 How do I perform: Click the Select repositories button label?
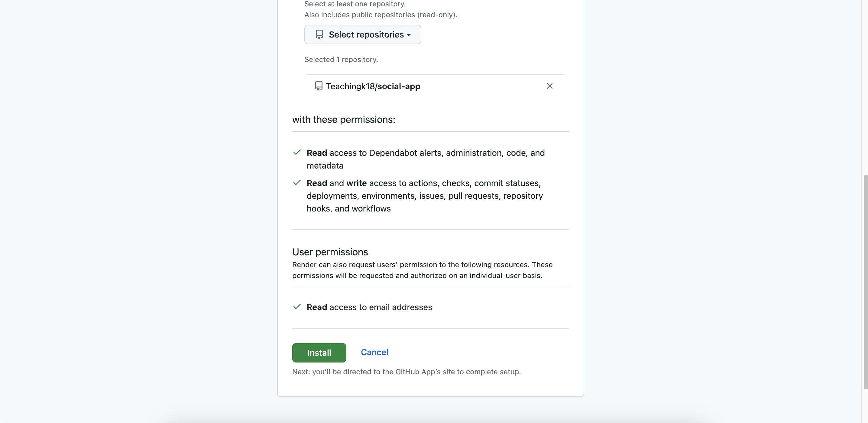366,34
